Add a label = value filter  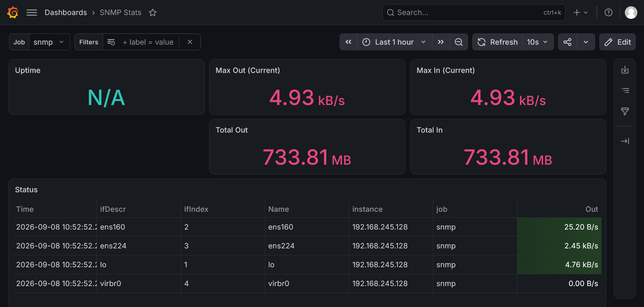tap(148, 42)
